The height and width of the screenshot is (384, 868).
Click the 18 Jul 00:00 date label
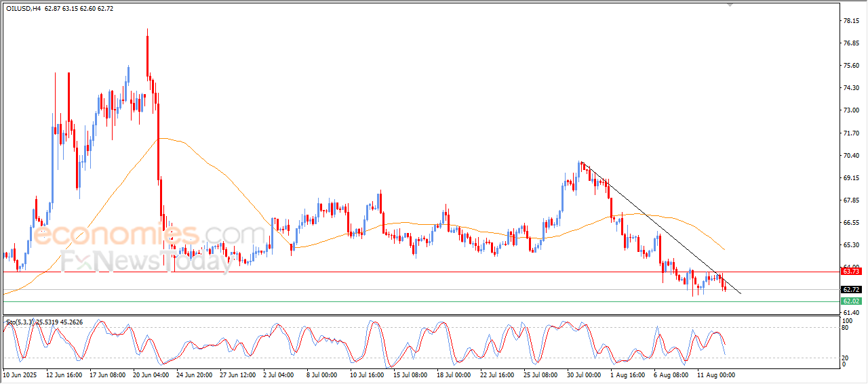tap(454, 374)
